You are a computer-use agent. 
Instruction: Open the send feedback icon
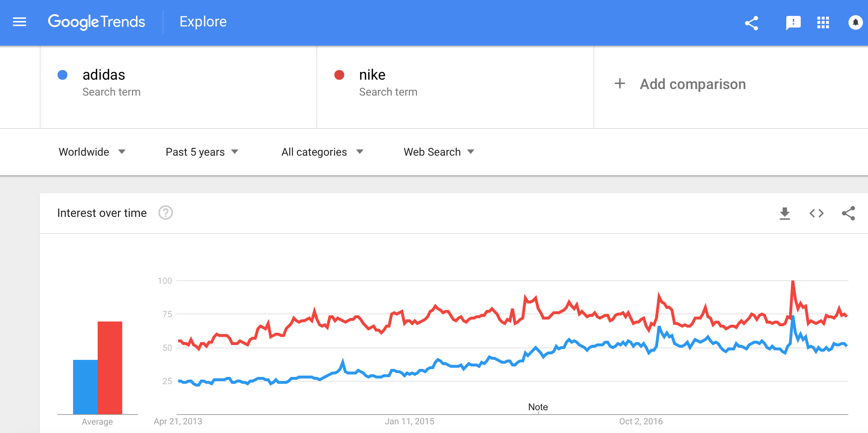[793, 23]
